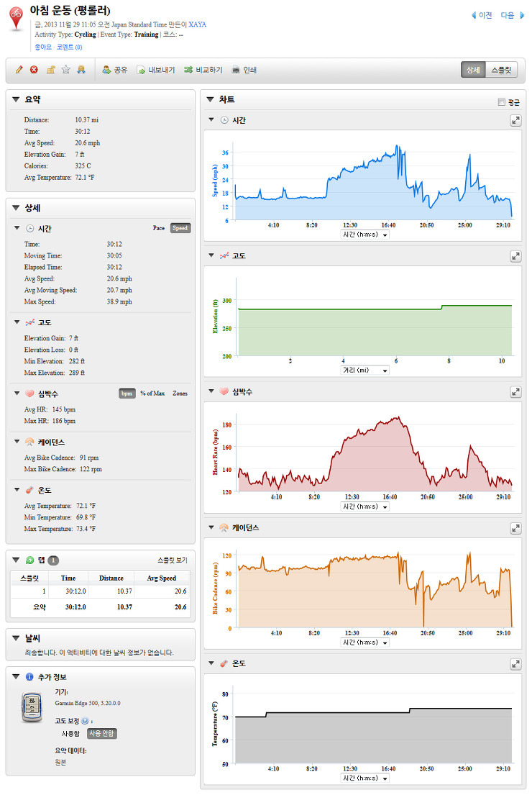Set elevation correction to 사용 안함
This screenshot has width=532, height=795.
click(x=102, y=734)
